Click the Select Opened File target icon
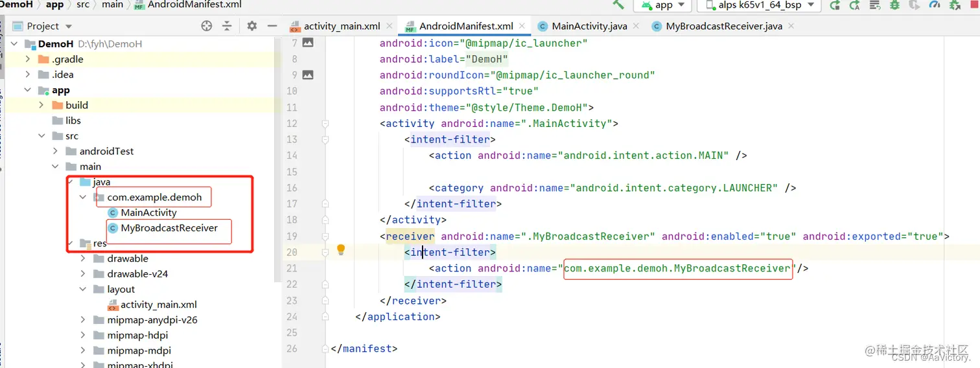 point(207,26)
